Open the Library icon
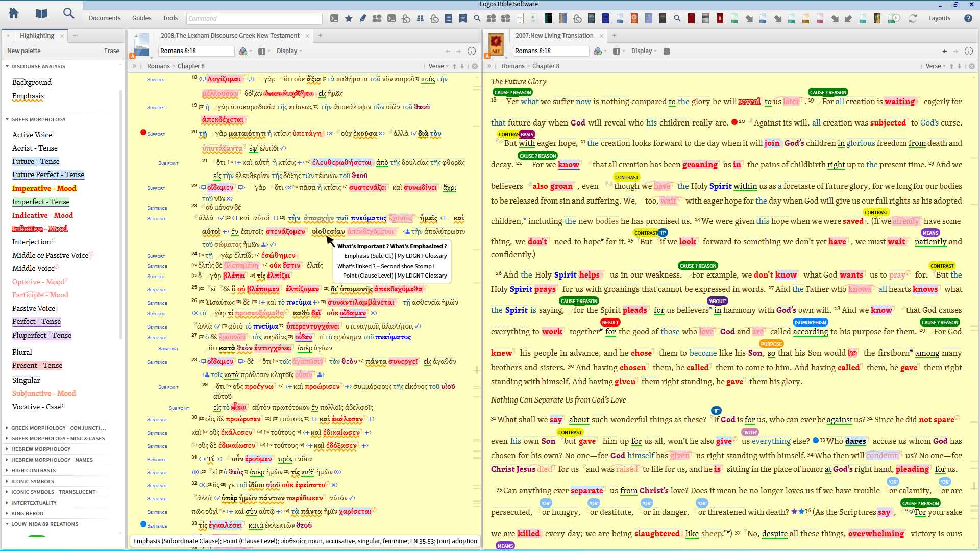 (x=41, y=14)
